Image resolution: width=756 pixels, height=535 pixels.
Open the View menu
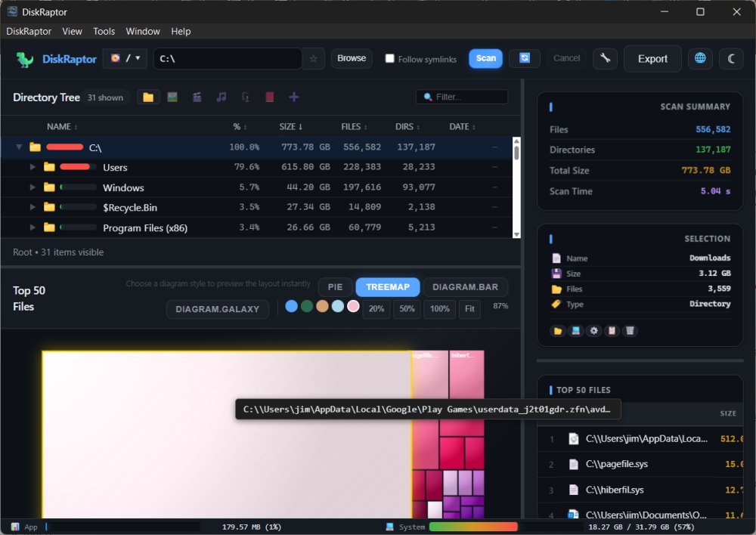pos(72,31)
